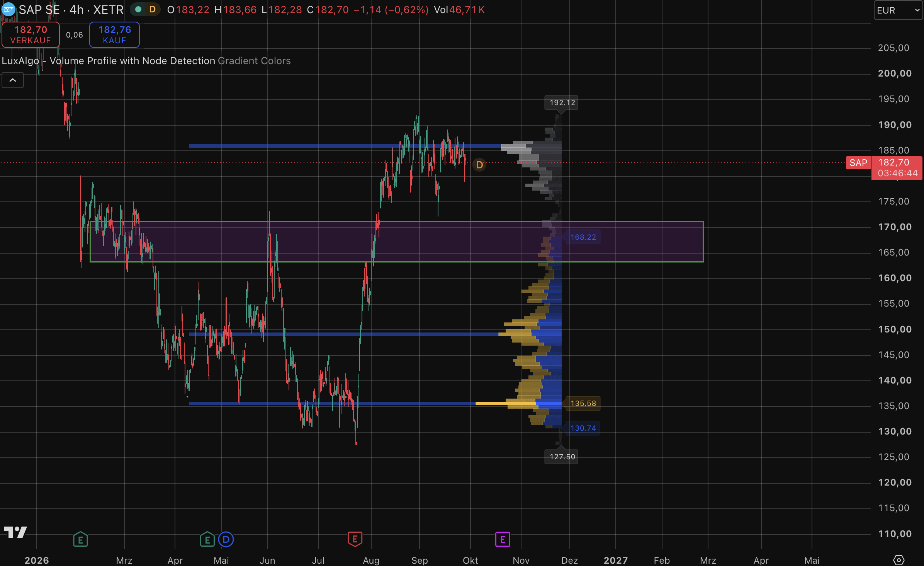Open the red E earnings marker

355,539
